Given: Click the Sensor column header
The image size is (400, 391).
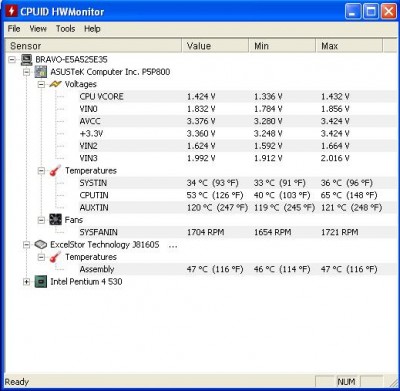Looking at the screenshot, I should [x=93, y=46].
